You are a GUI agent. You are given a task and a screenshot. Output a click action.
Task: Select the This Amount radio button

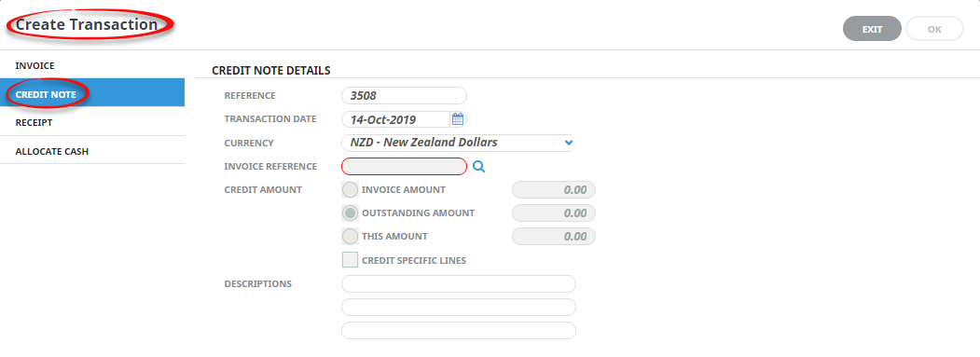[350, 237]
